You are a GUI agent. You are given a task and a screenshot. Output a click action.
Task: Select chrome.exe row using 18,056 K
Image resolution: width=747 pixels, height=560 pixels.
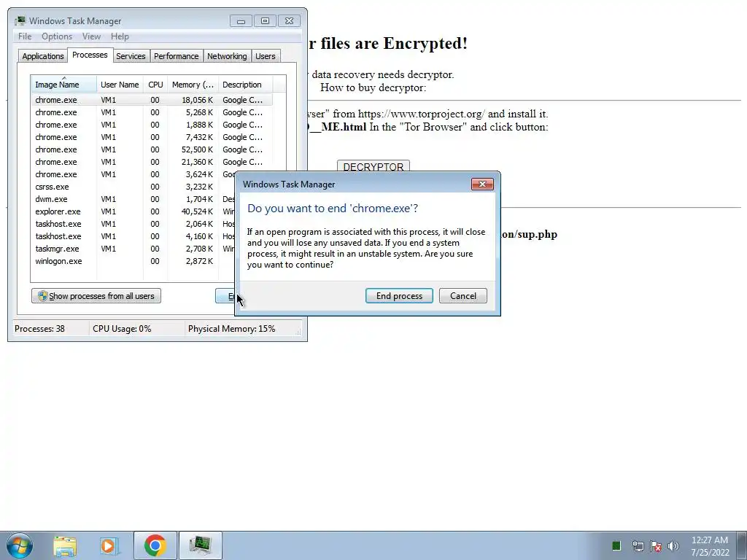(152, 100)
